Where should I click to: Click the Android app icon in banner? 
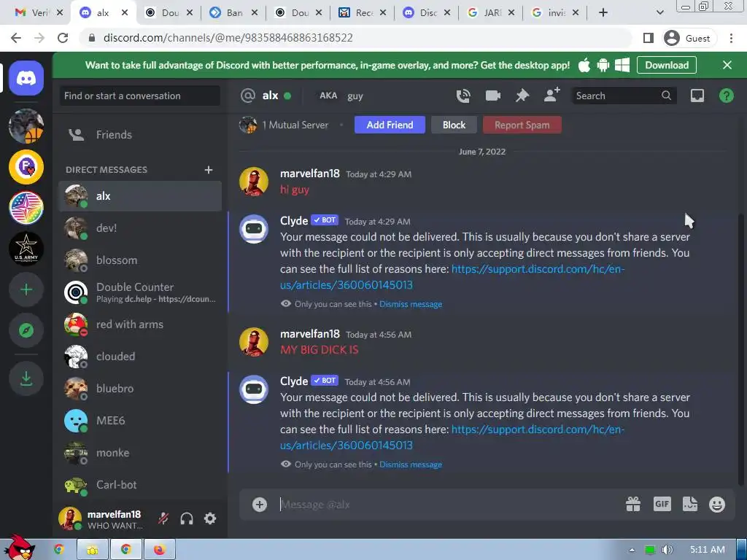pyautogui.click(x=603, y=65)
